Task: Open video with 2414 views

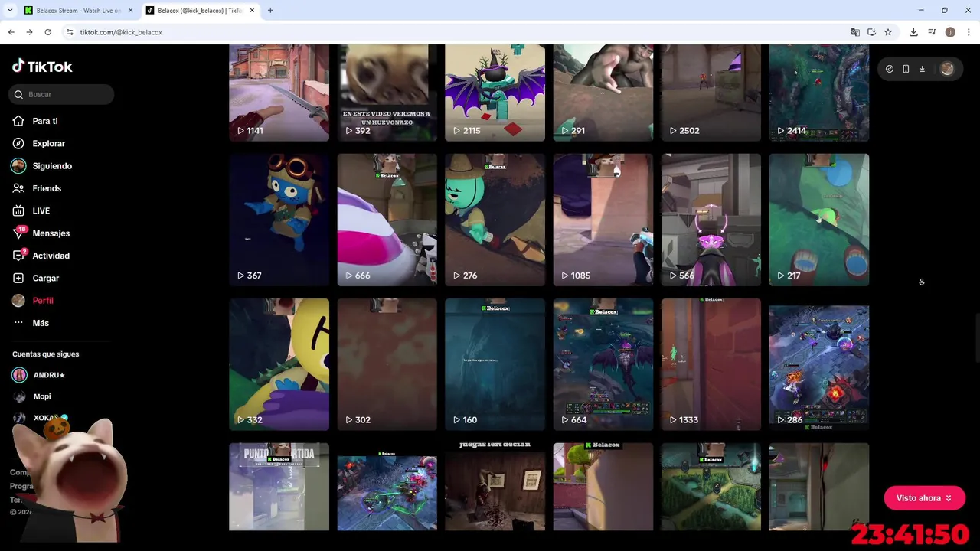Action: click(x=819, y=93)
